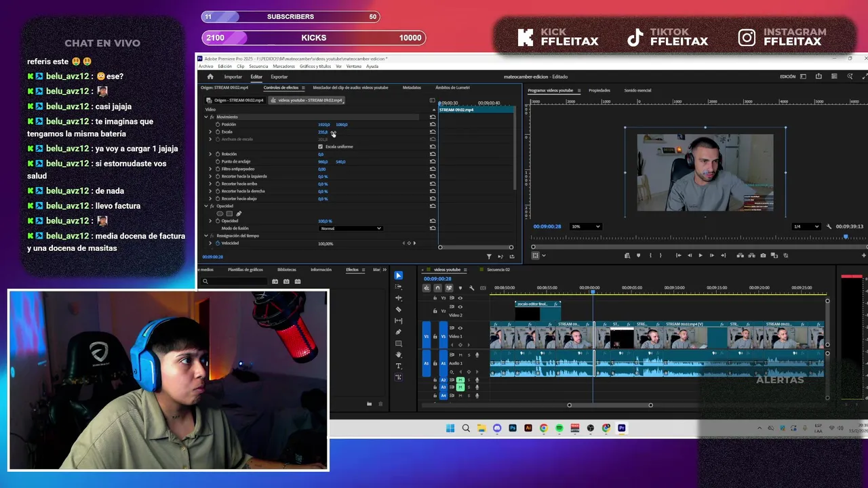Step forward one frame in Program monitor
The image size is (868, 488).
[x=711, y=256]
